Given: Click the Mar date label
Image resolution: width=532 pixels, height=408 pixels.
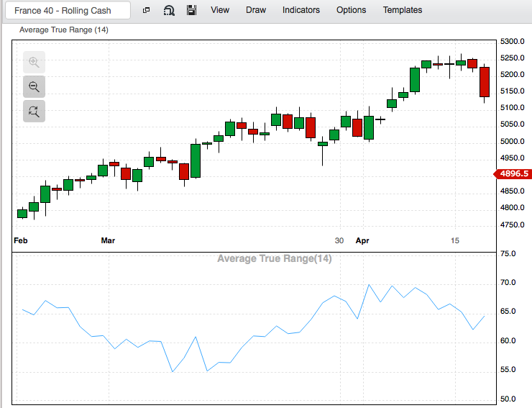Looking at the screenshot, I should point(108,240).
